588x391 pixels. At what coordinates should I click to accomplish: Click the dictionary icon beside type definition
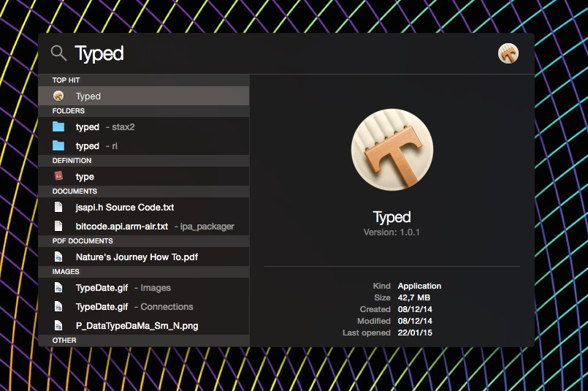tap(58, 176)
